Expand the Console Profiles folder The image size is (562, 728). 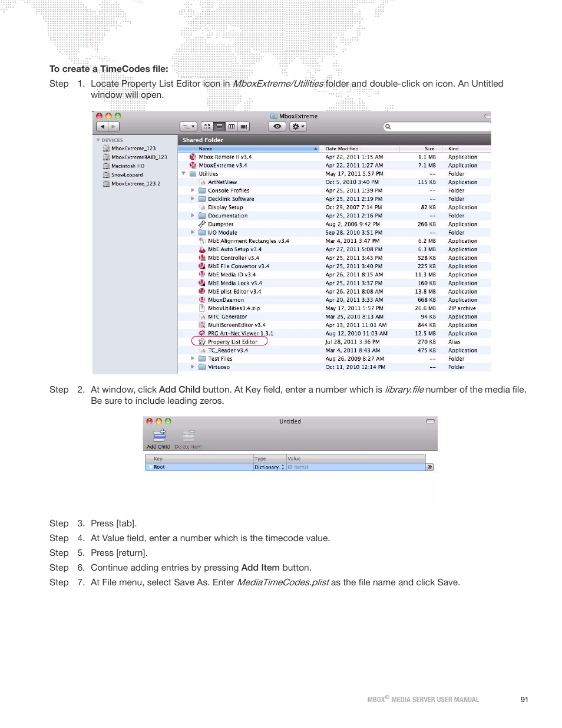tap(193, 190)
